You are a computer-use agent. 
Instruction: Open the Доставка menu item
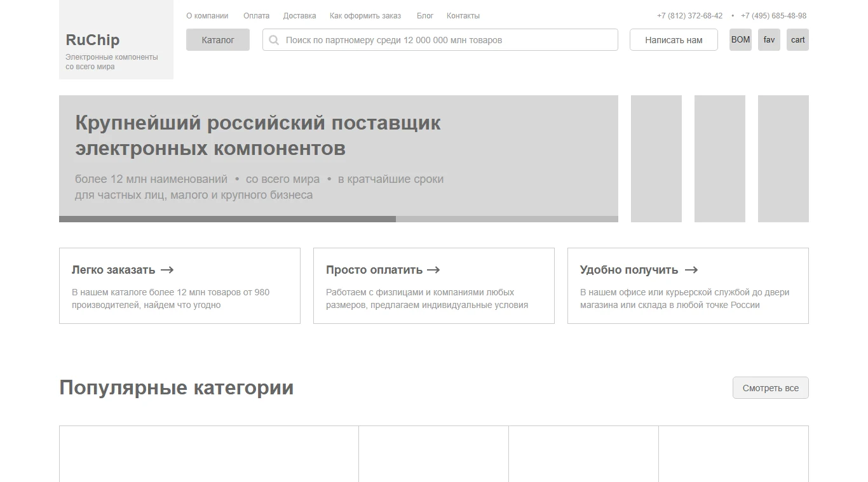click(299, 16)
